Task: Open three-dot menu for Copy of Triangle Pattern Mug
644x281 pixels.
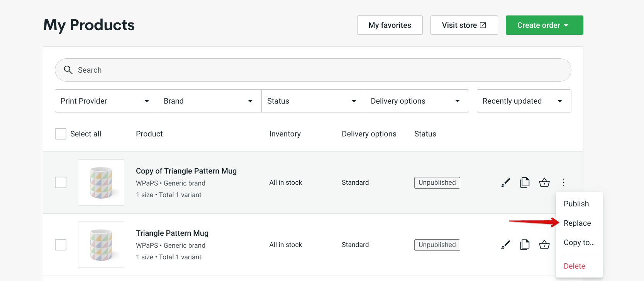Action: click(x=564, y=182)
